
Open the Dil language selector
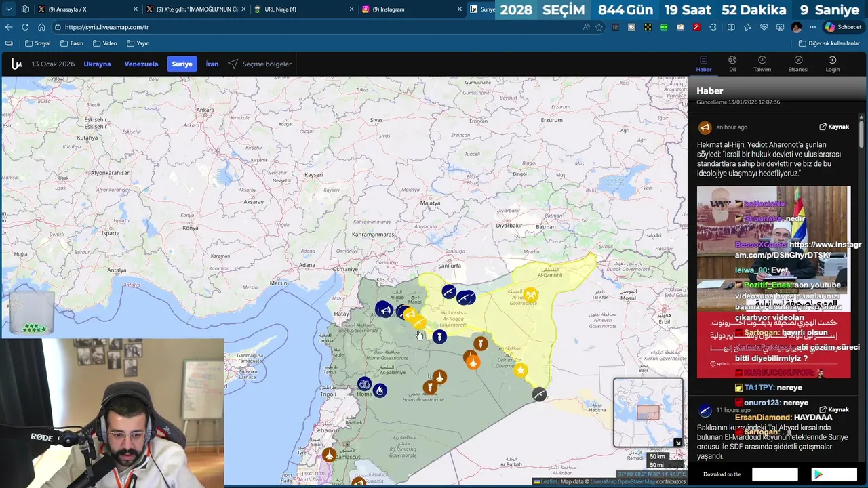click(732, 64)
